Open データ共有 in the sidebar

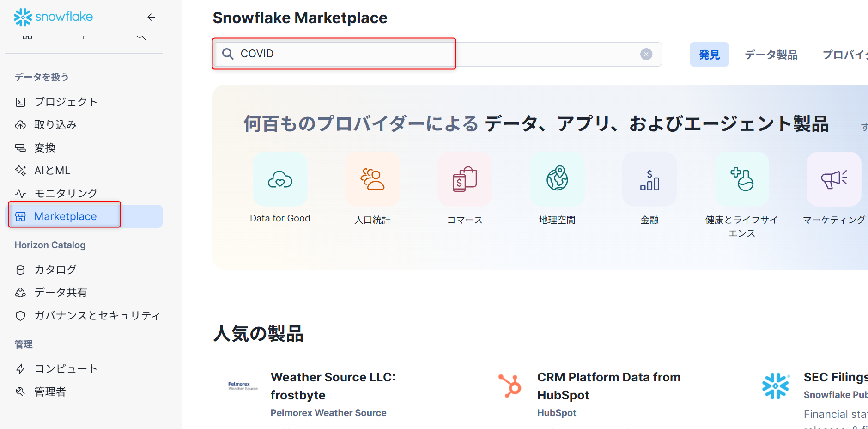pyautogui.click(x=84, y=293)
